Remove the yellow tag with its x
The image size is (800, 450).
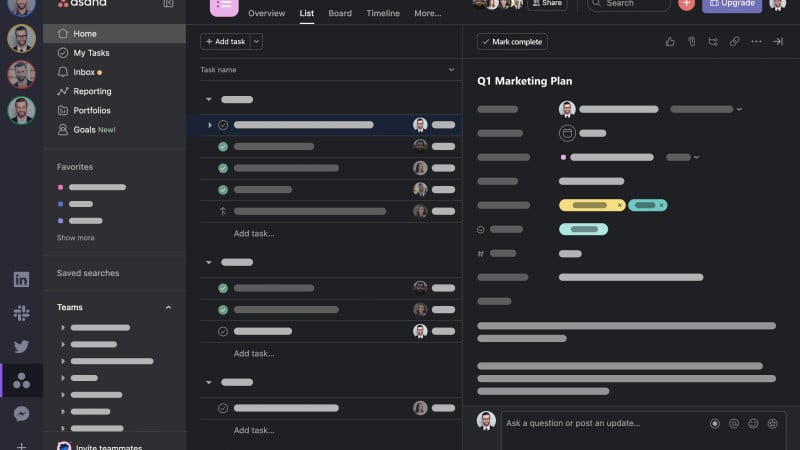pyautogui.click(x=619, y=205)
